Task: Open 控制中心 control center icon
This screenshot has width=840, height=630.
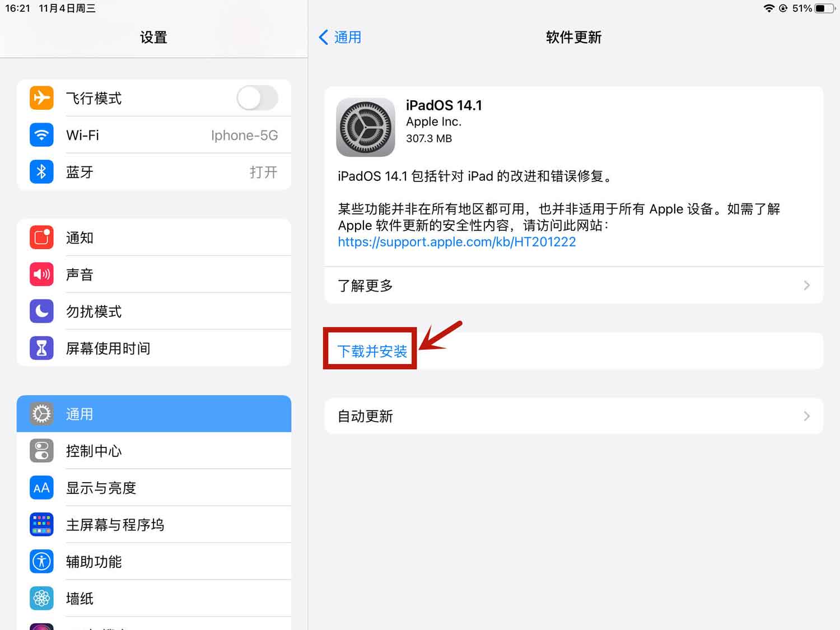Action: [41, 451]
